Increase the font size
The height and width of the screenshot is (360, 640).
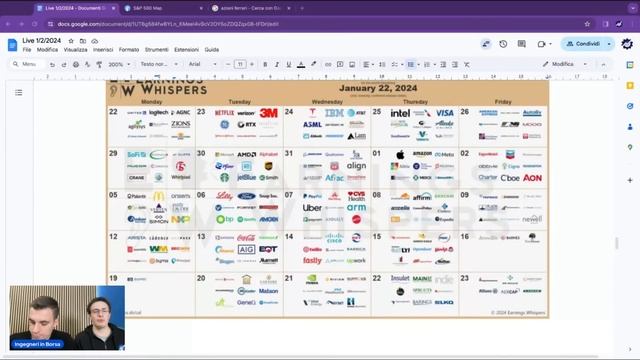[252, 64]
